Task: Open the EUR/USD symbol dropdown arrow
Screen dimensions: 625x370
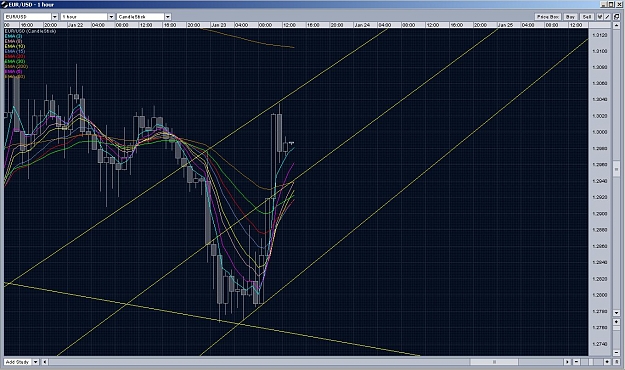Action: tap(55, 17)
